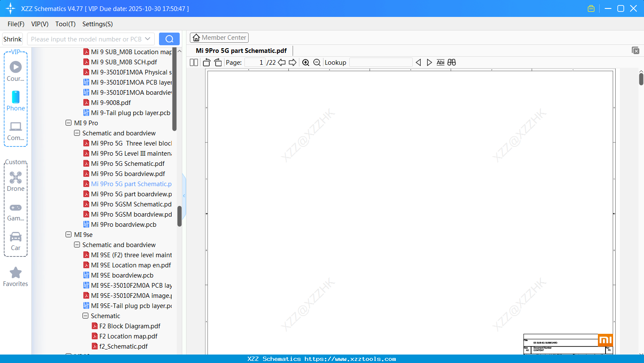
Task: Open Mi 9Pro 5GSM boardview file
Action: tap(127, 214)
